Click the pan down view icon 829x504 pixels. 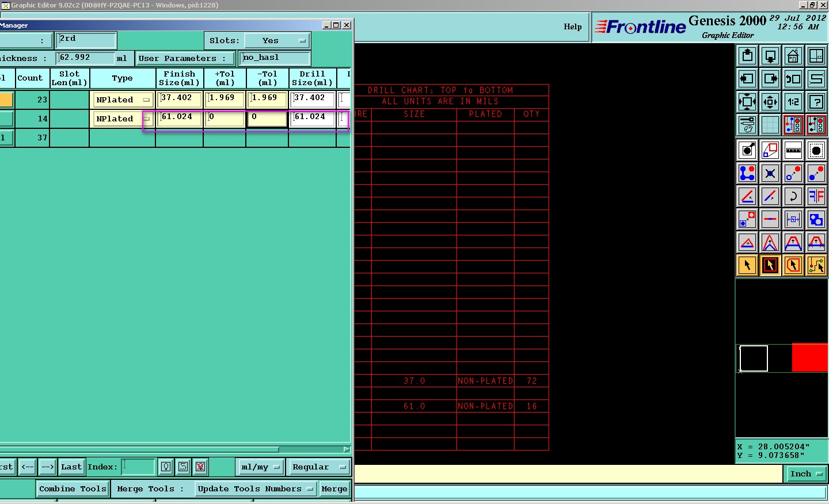tap(770, 56)
